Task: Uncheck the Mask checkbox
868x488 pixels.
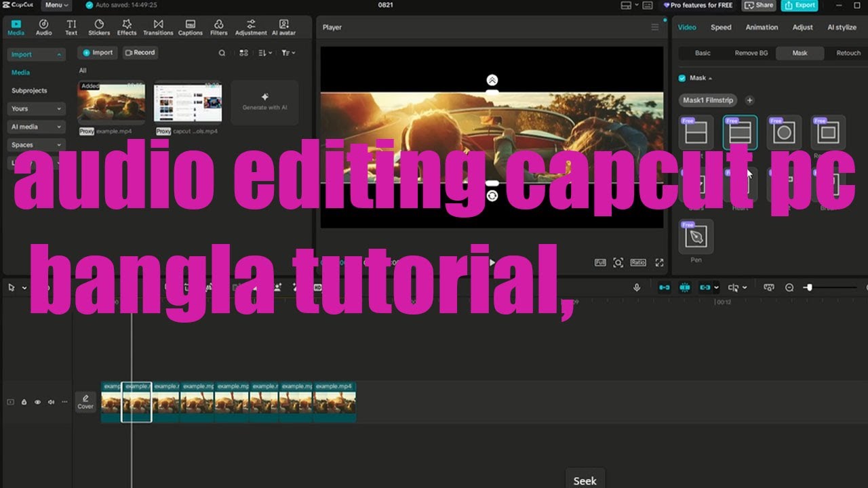Action: 682,78
